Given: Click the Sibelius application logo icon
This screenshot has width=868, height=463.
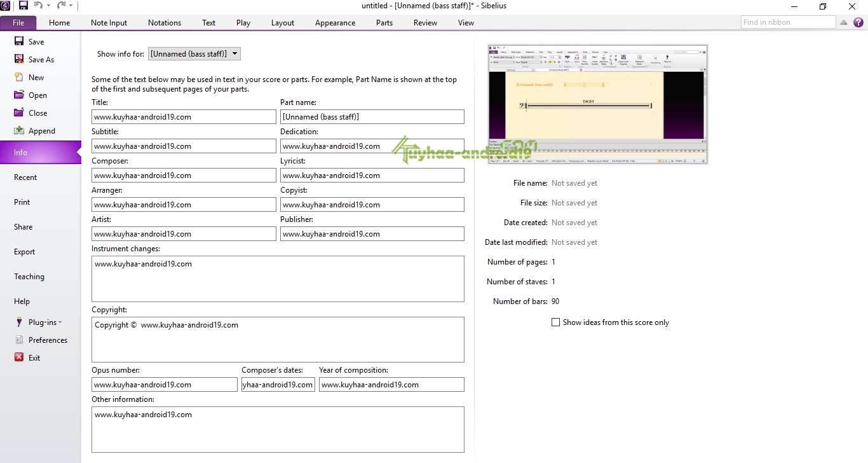Looking at the screenshot, I should [5, 6].
